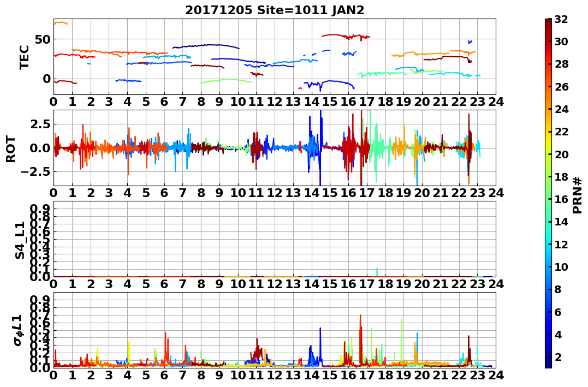Click hour 17 tick under the ROT plot
The width and height of the screenshot is (588, 387).
tap(367, 193)
